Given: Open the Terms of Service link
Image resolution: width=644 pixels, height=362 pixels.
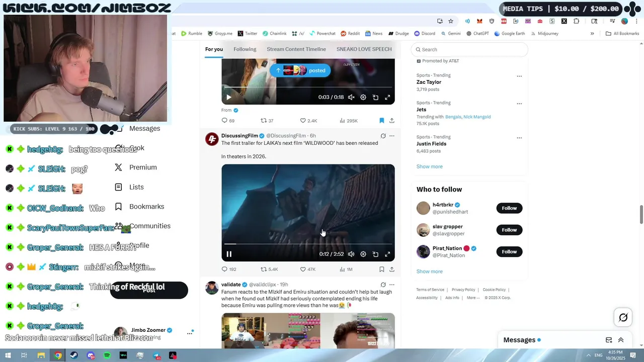Looking at the screenshot, I should [430, 290].
